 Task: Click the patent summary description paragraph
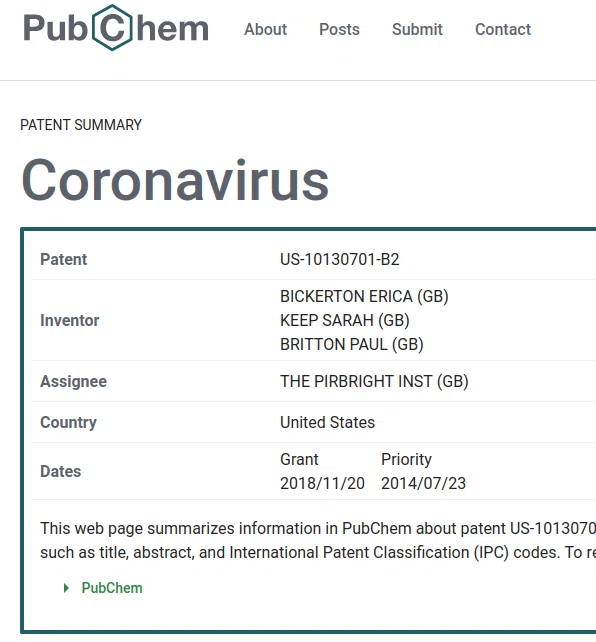(x=318, y=540)
